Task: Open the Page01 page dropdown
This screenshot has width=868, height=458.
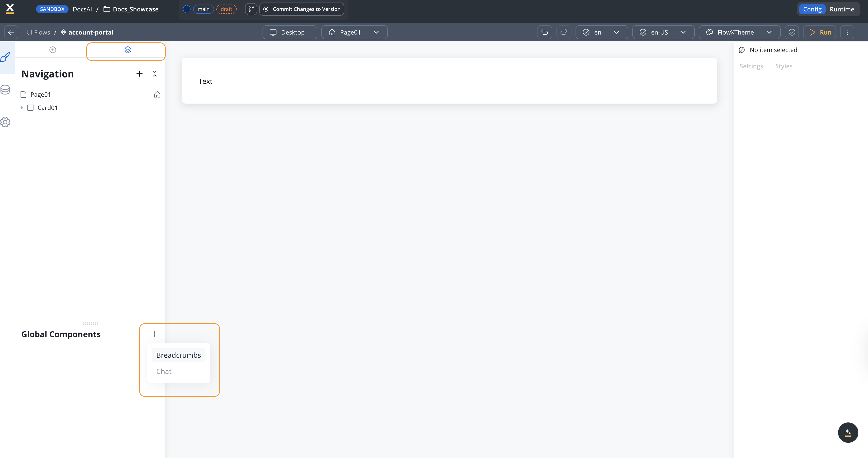Action: (354, 32)
